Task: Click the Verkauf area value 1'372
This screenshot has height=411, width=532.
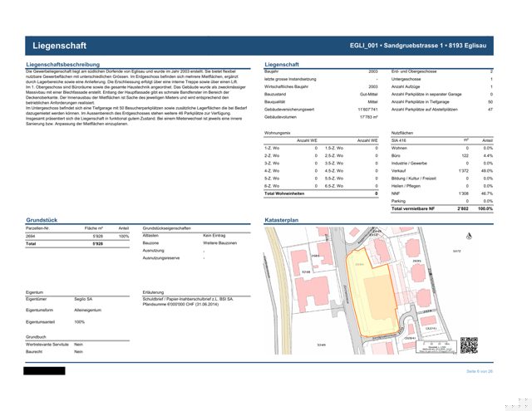Action: pos(463,171)
